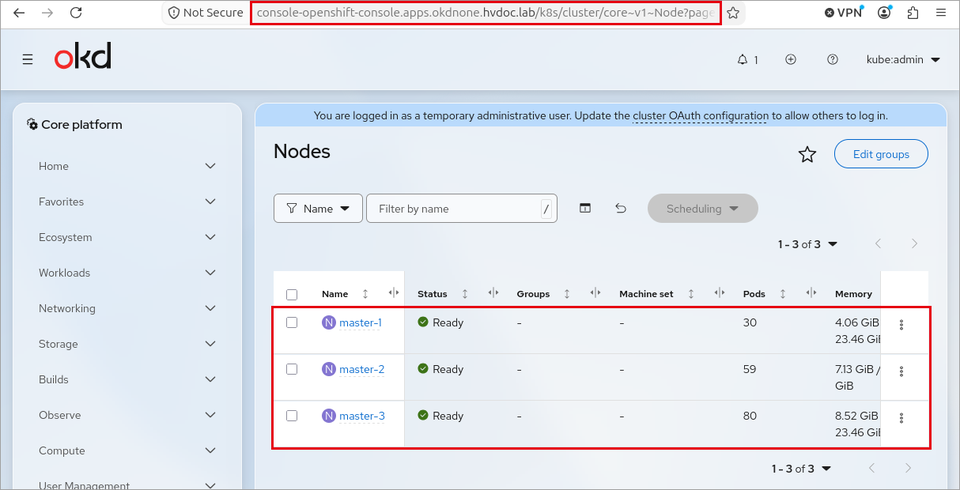This screenshot has height=490, width=960.
Task: Check the master-2 row checkbox
Action: click(292, 369)
